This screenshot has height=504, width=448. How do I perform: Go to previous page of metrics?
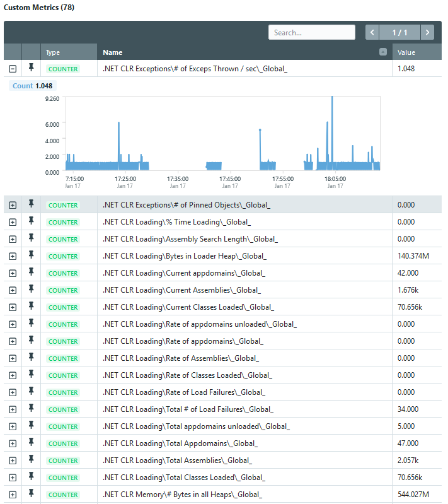(372, 32)
